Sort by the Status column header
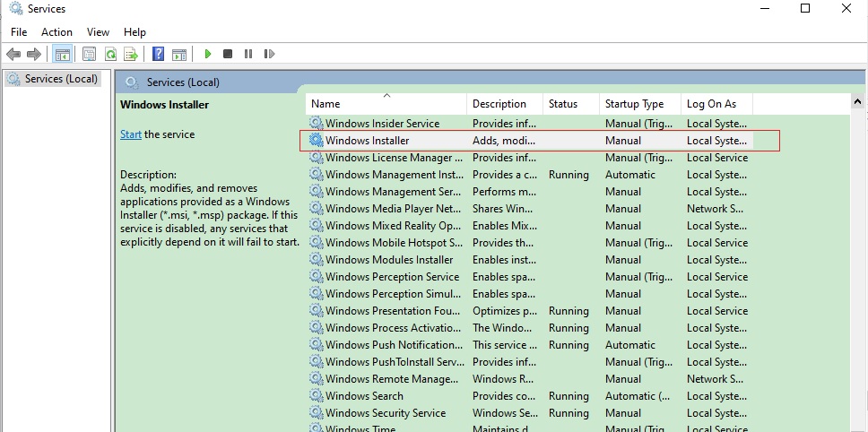Screen dimensions: 868x432 (x=571, y=104)
